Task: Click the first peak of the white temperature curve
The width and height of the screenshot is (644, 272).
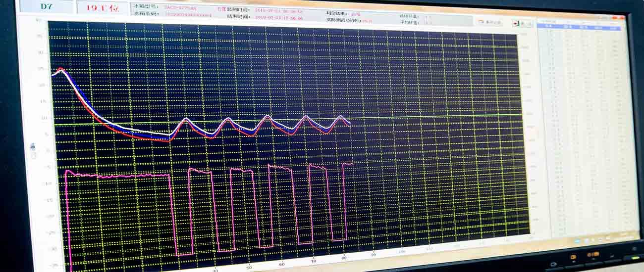Action: click(x=60, y=71)
